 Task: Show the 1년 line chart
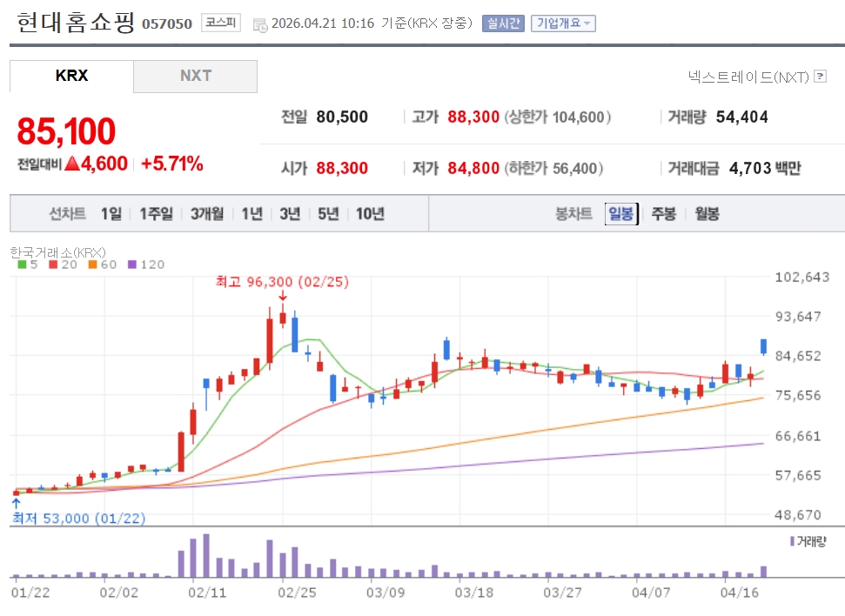[x=251, y=214]
